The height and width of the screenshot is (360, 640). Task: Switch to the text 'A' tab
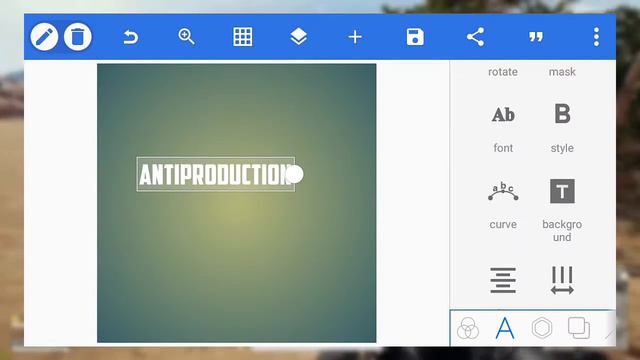coord(505,328)
